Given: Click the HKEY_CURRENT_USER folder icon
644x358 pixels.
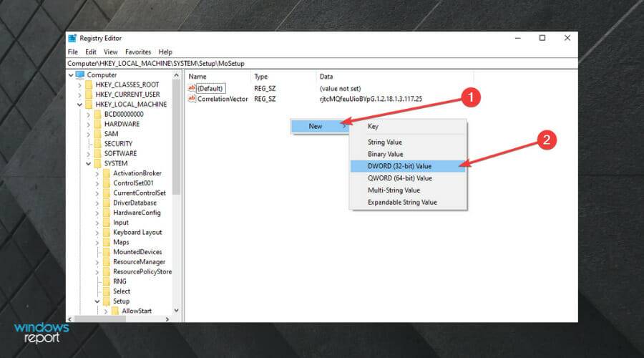Looking at the screenshot, I should 89,95.
